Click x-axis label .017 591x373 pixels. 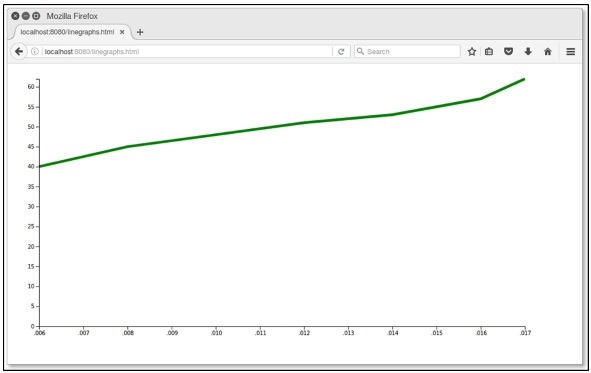tap(525, 333)
